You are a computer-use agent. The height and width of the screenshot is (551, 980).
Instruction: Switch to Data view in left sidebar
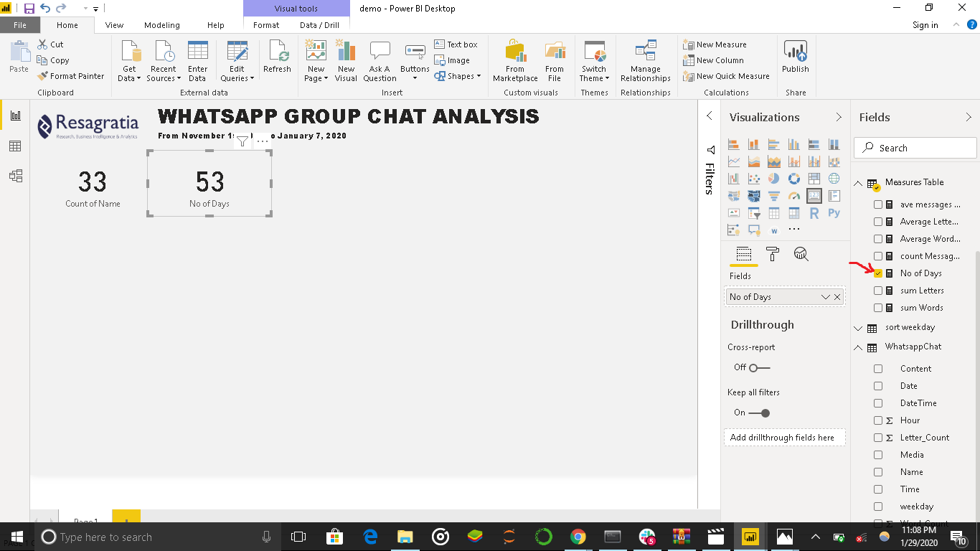point(15,146)
